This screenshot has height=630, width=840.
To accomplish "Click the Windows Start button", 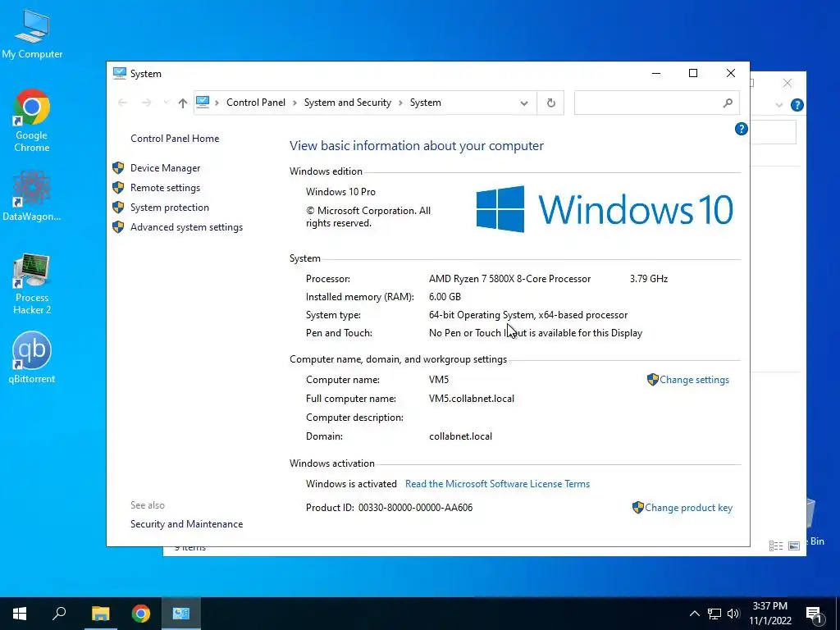I will 20,614.
